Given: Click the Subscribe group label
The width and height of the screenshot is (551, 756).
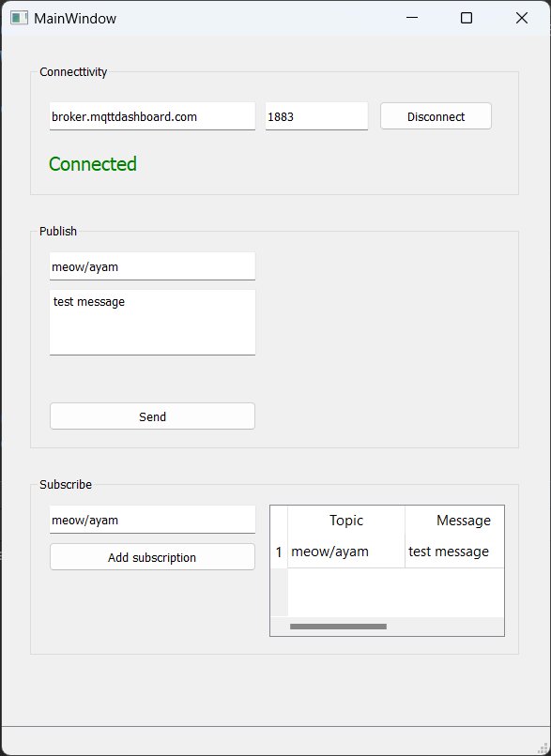Looking at the screenshot, I should [66, 484].
